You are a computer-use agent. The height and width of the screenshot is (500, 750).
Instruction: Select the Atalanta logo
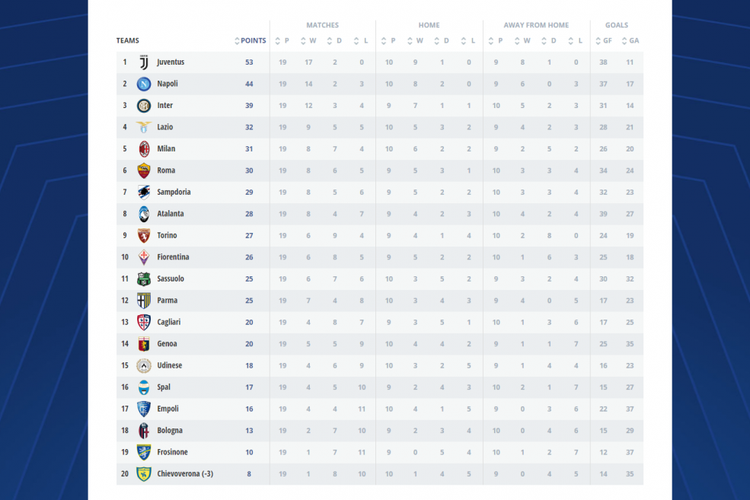pos(144,214)
